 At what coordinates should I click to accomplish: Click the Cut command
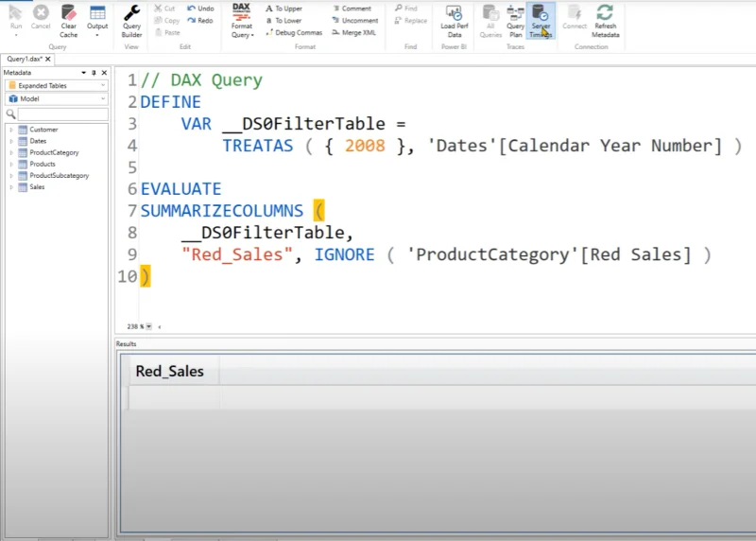coord(164,9)
